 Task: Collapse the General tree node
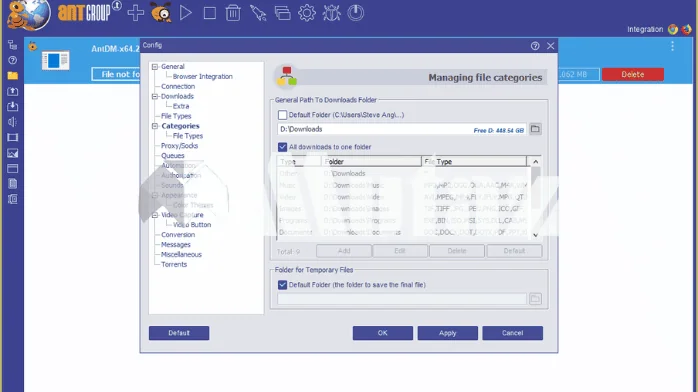tap(155, 67)
